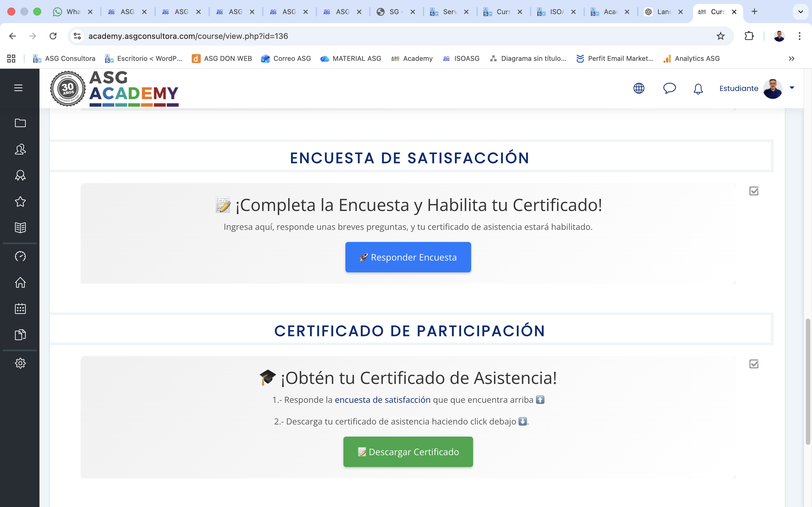The width and height of the screenshot is (812, 507).
Task: Switch to the Lang browser tab
Action: tap(664, 11)
